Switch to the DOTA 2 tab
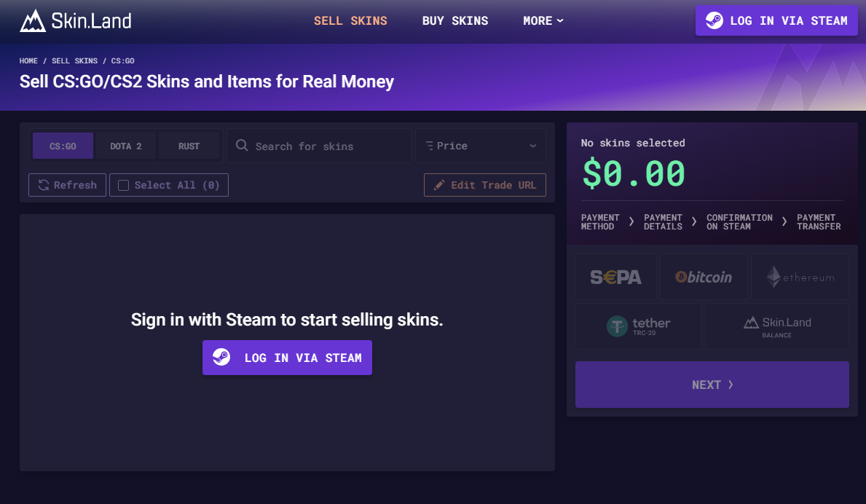Screen dimensions: 866x504 click(x=125, y=146)
